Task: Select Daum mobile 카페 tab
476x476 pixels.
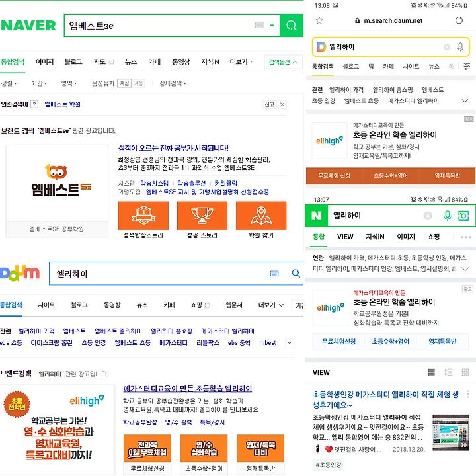Action: 388,67
